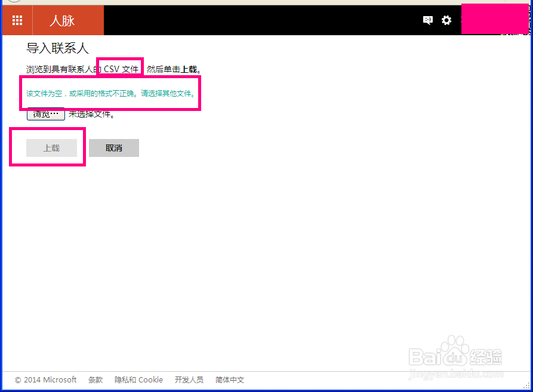Open the 简体中文 language selector

click(x=229, y=379)
